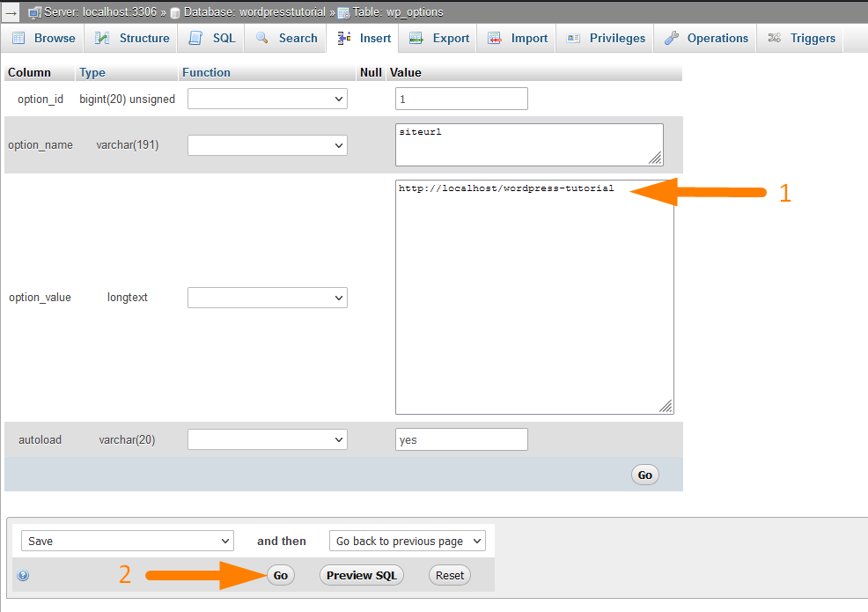Click the autoload value field
This screenshot has height=612, width=868.
461,439
